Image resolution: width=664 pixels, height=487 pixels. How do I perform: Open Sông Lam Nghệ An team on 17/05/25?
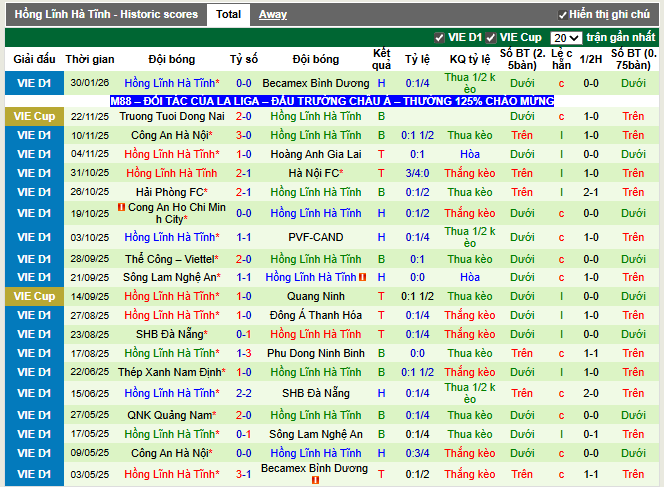tap(315, 434)
